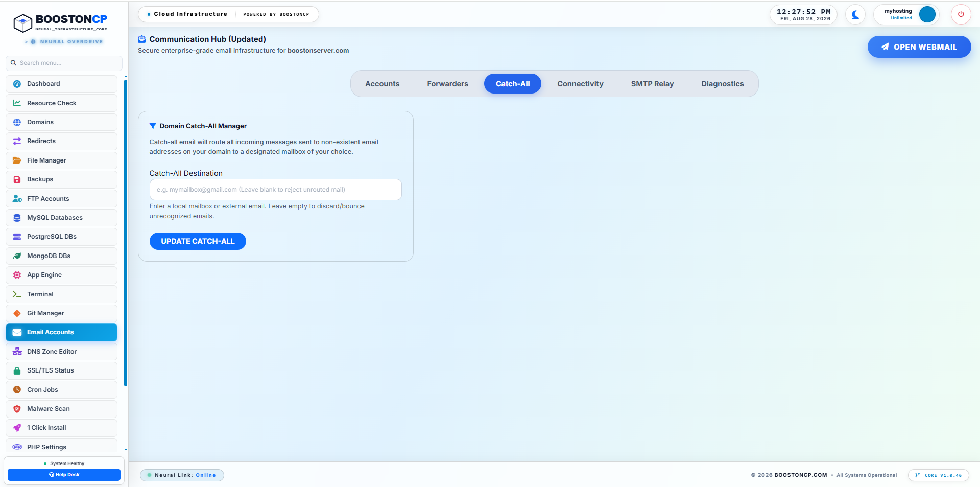Open the Connectivity tab
980x487 pixels.
[x=580, y=84]
